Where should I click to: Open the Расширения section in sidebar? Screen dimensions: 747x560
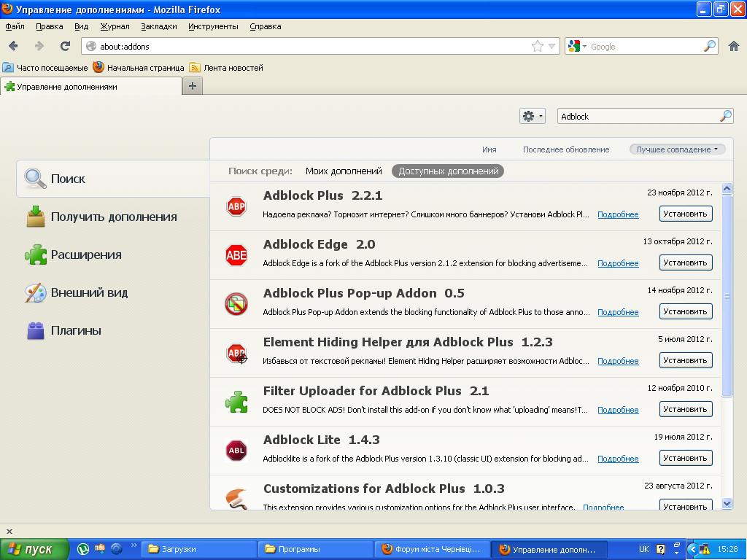pyautogui.click(x=86, y=254)
